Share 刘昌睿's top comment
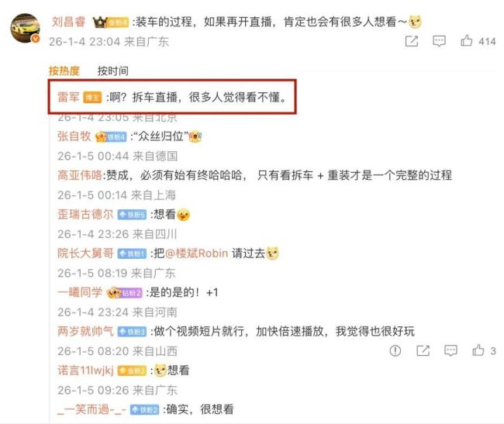 click(x=412, y=41)
